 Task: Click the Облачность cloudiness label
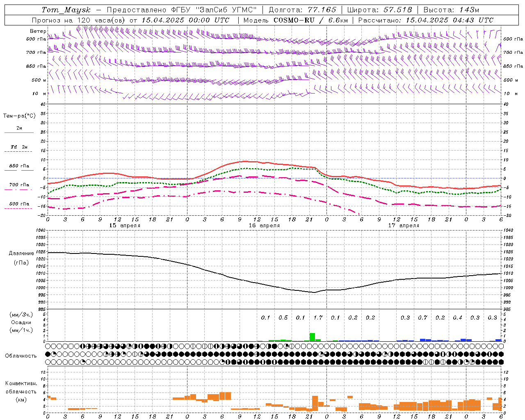tap(21, 356)
